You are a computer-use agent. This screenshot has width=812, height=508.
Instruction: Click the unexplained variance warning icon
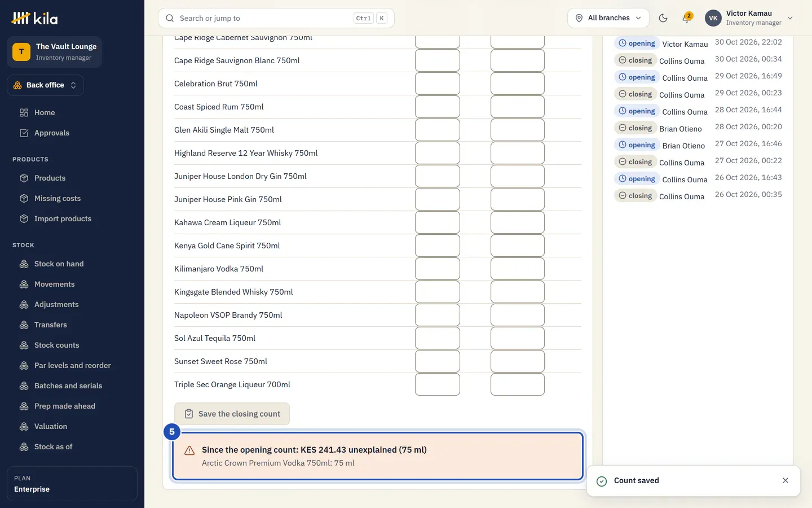pos(189,450)
